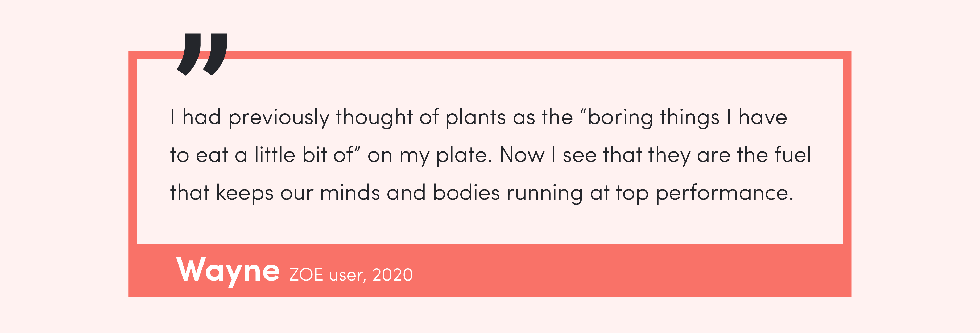Image resolution: width=980 pixels, height=333 pixels.
Task: Select the word minds in the third line
Action: coord(350,192)
